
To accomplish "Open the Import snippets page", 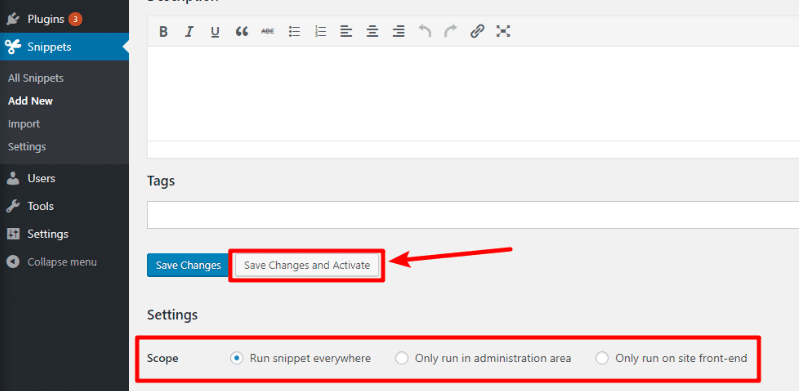I will click(24, 124).
